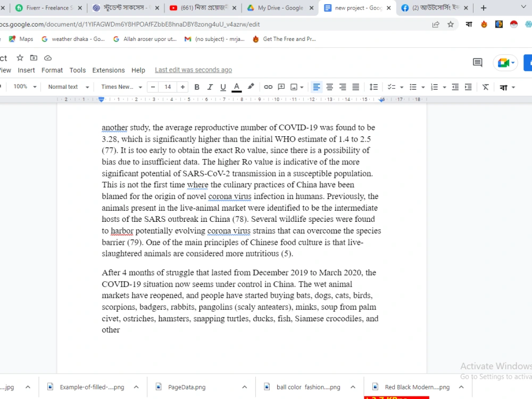532x399 pixels.
Task: Click the insert image icon
Action: coord(294,87)
